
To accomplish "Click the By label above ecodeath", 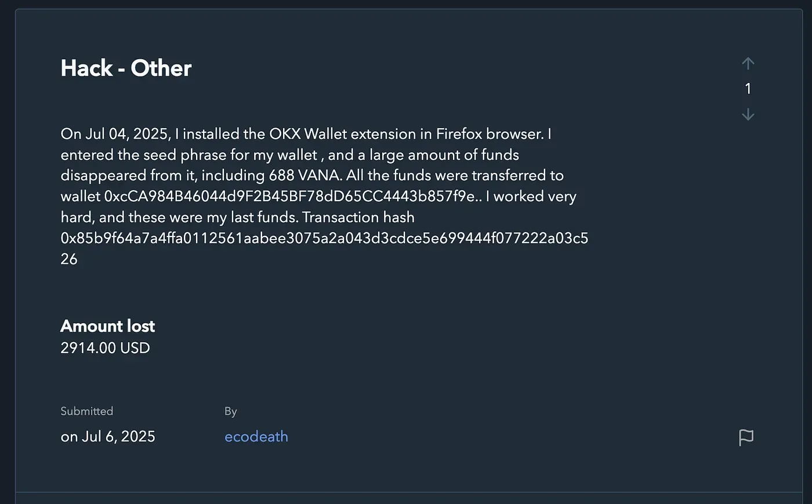I will [230, 411].
